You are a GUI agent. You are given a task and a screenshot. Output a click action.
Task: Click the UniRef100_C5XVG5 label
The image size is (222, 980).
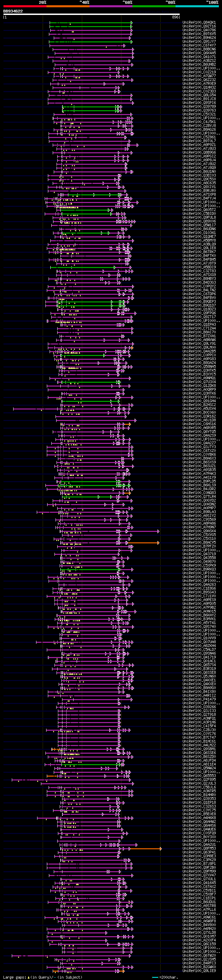(x=199, y=535)
